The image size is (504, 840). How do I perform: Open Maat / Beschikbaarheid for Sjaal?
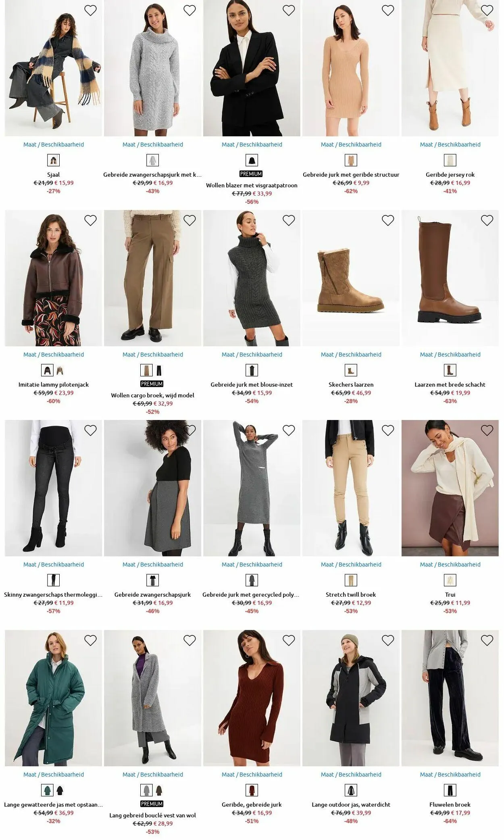click(x=54, y=144)
